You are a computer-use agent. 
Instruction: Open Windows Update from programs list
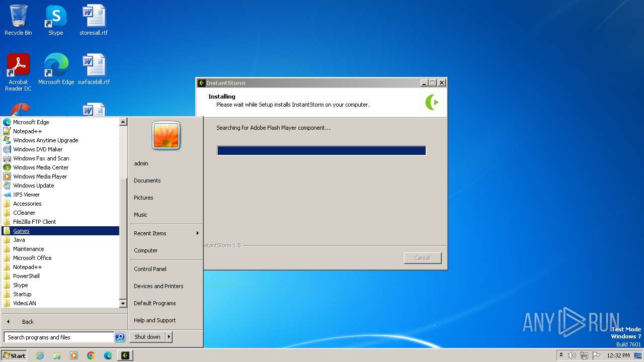point(60,186)
